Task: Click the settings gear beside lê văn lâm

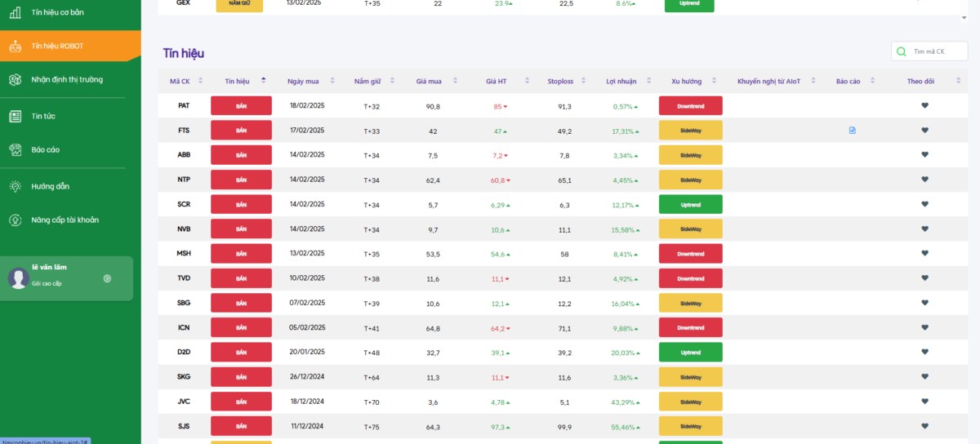Action: click(107, 278)
